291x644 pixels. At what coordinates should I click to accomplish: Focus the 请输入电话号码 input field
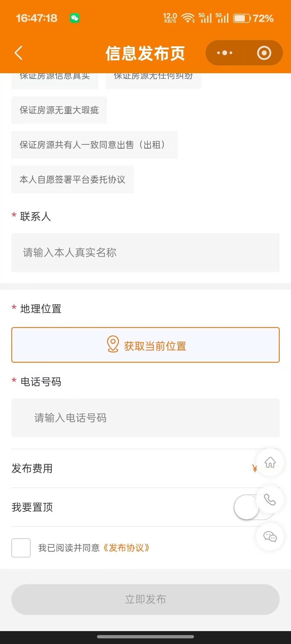(145, 418)
